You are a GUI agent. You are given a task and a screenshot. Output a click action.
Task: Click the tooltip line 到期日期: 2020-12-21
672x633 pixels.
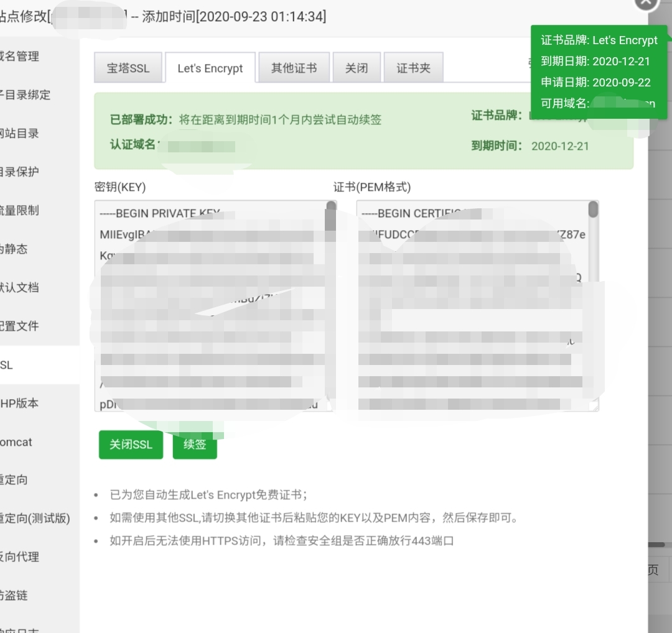595,61
